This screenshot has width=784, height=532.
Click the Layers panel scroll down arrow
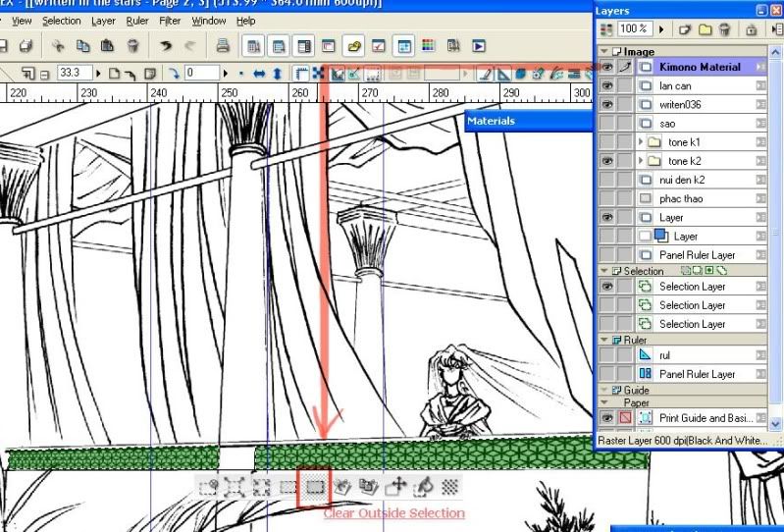pyautogui.click(x=775, y=424)
